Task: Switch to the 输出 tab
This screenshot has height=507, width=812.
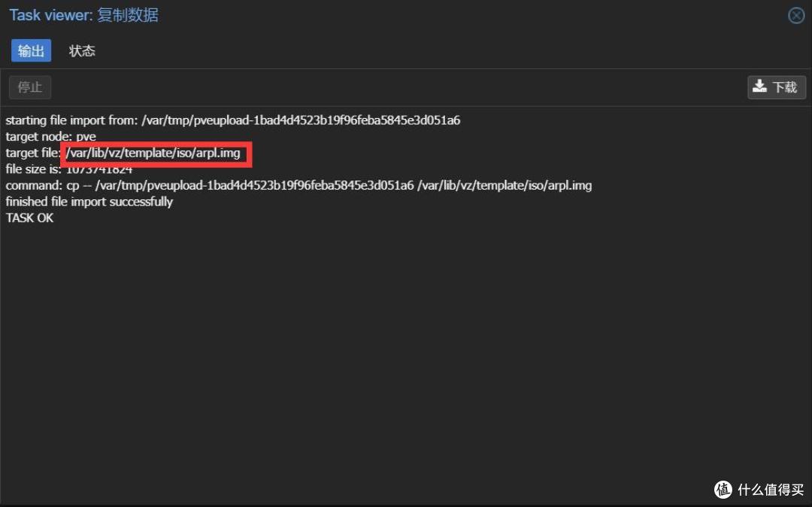Action: (31, 50)
